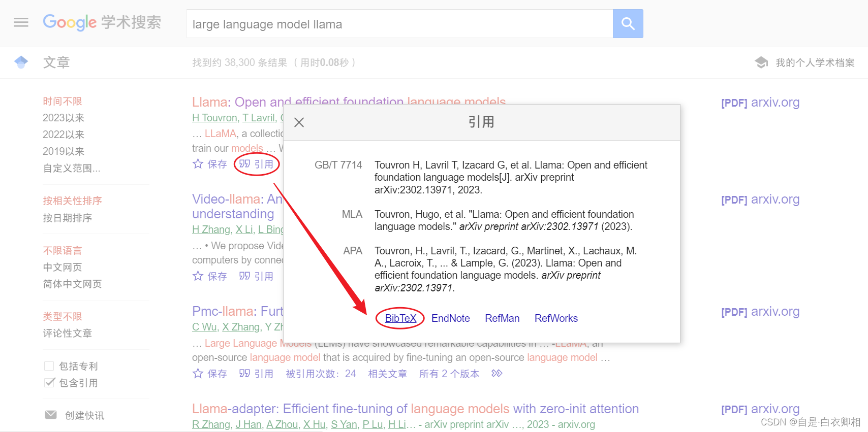The image size is (868, 432).
Task: Open the Pmc-llama result title
Action: coord(237,311)
